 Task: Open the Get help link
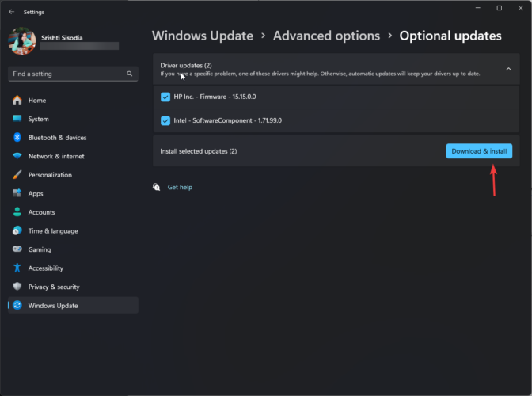tap(180, 187)
